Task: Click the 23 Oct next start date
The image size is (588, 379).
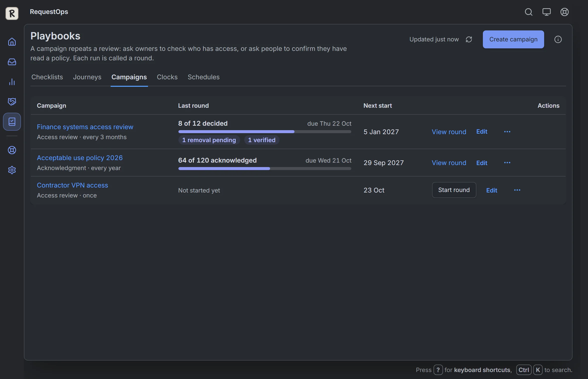Action: 374,190
